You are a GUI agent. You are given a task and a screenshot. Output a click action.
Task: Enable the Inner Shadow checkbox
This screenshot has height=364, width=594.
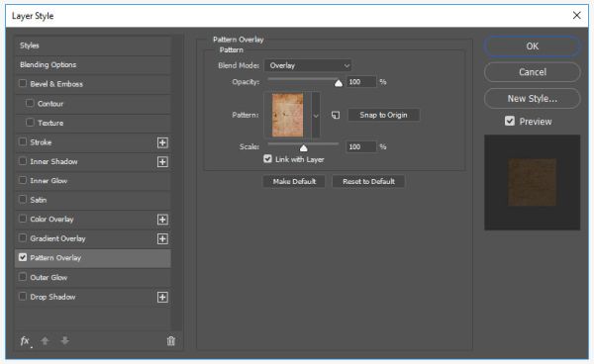click(x=23, y=161)
